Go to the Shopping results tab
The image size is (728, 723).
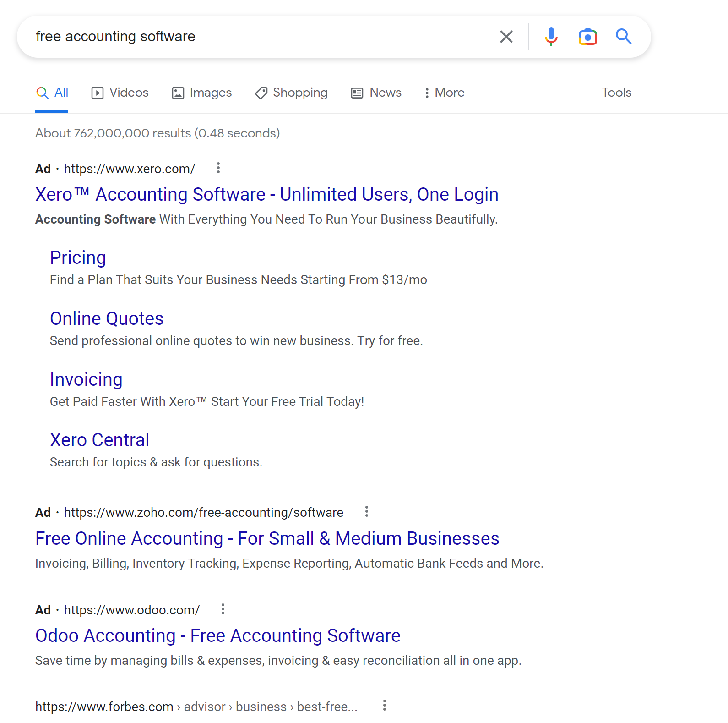(291, 93)
